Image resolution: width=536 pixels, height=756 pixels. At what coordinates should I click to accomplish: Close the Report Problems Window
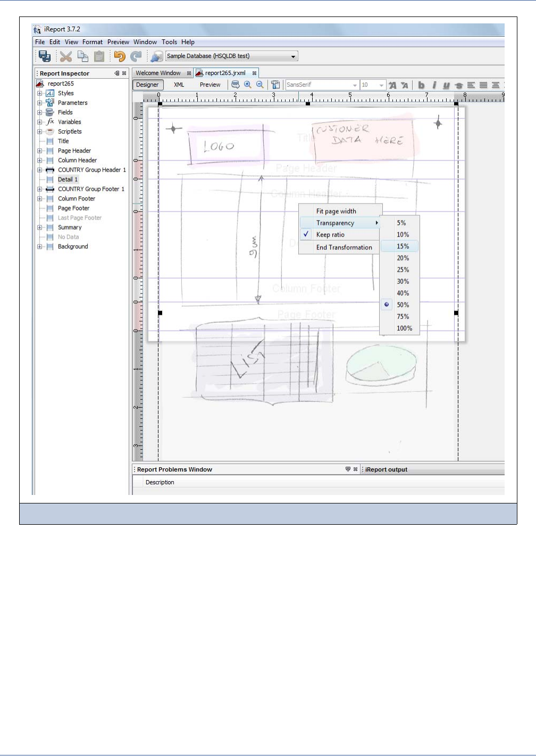pos(356,469)
